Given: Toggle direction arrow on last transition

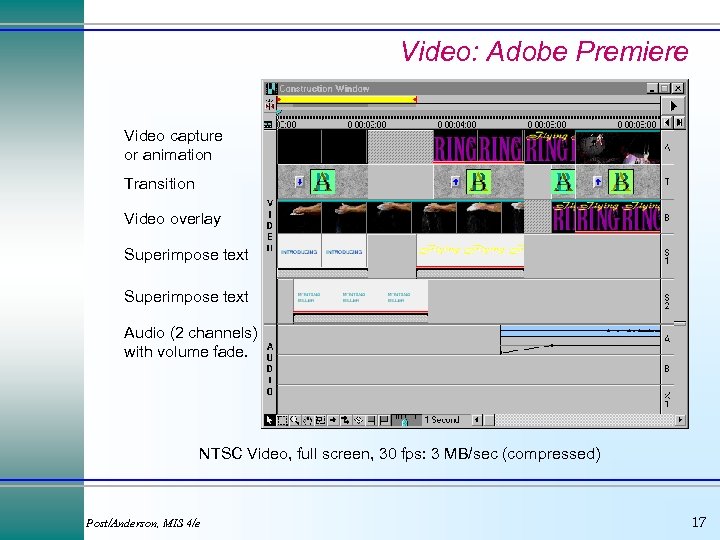Looking at the screenshot, I should pos(597,182).
